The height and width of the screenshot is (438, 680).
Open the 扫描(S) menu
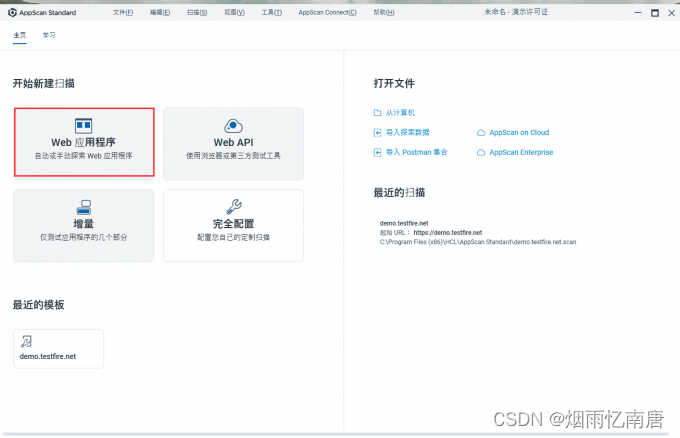(x=197, y=13)
